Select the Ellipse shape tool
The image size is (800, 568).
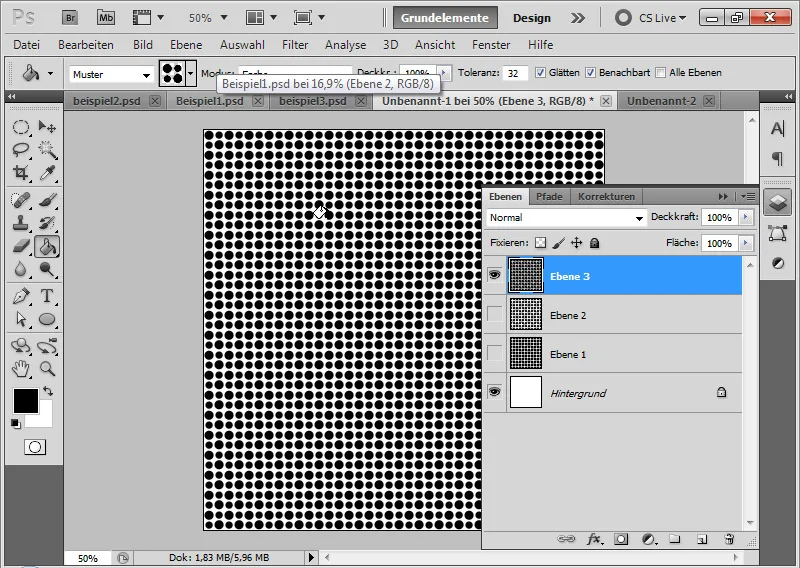pyautogui.click(x=47, y=319)
